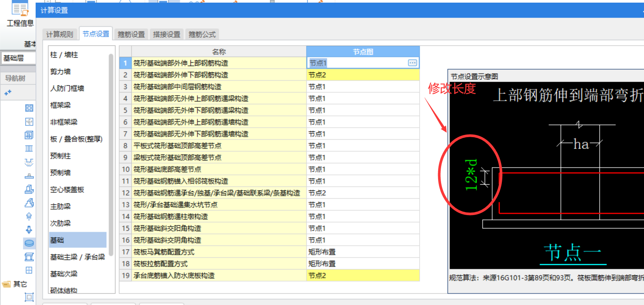Switch to the 节点设置 tab
Viewport: 644px width, 305px height.
point(96,34)
